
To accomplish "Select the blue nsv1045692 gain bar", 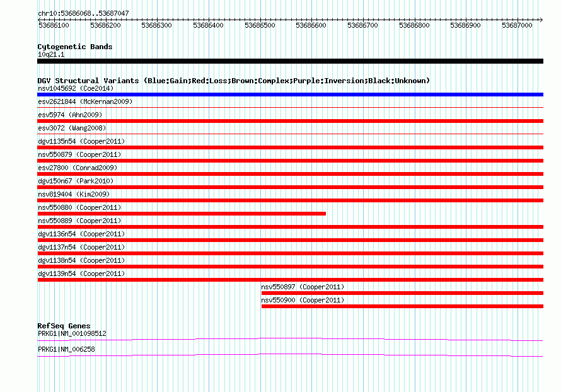I will click(290, 95).
